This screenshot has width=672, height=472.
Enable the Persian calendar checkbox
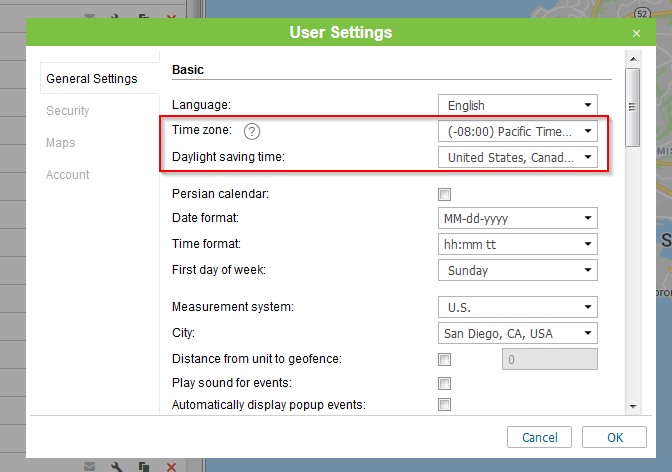(445, 194)
